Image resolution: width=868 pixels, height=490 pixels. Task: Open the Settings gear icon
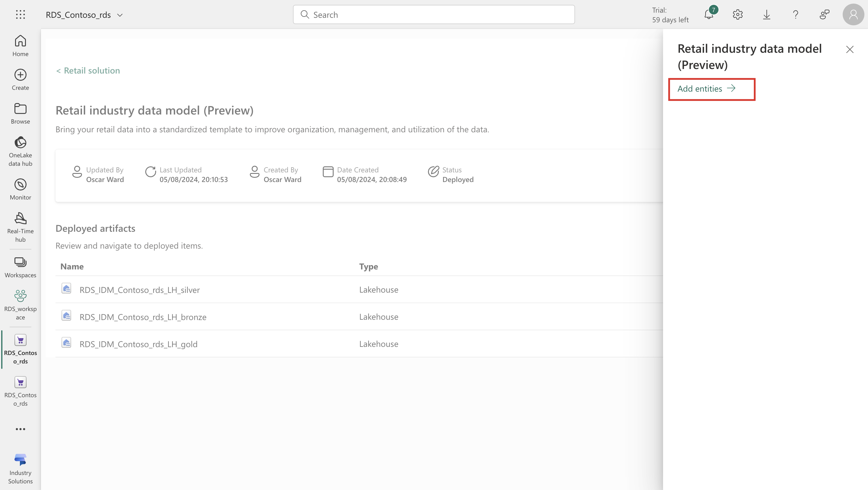pos(737,14)
